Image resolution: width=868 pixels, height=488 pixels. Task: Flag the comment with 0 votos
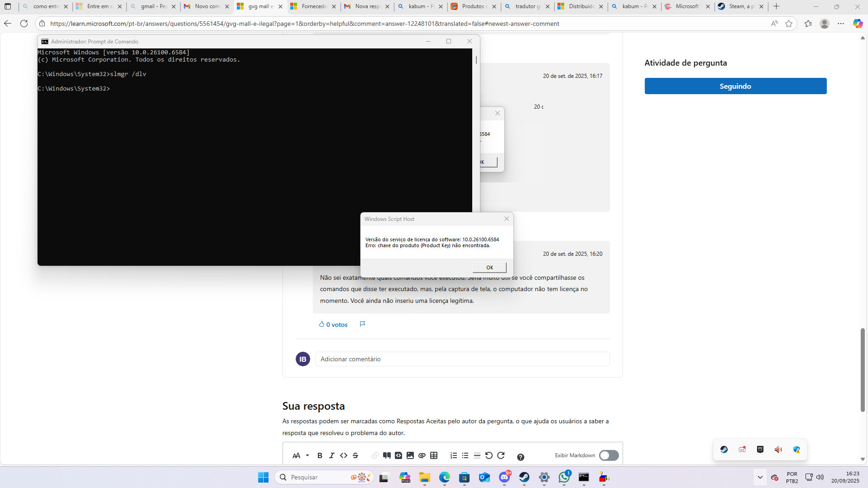tap(362, 324)
